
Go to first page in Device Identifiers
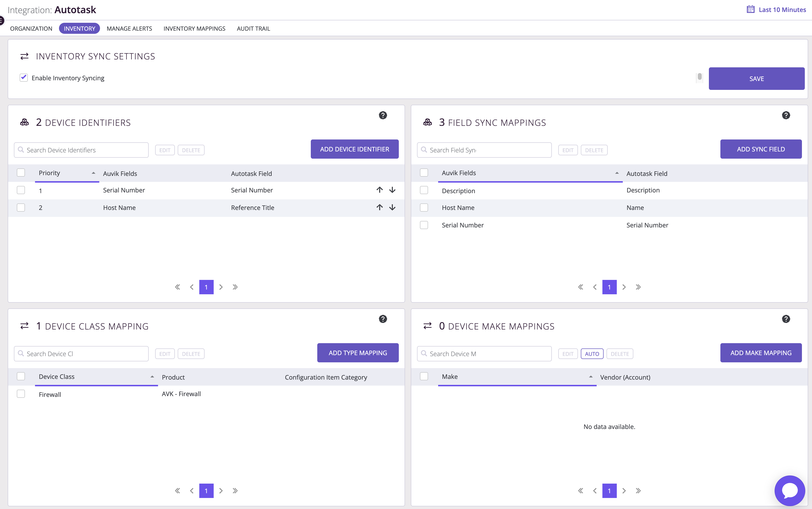[x=177, y=287]
